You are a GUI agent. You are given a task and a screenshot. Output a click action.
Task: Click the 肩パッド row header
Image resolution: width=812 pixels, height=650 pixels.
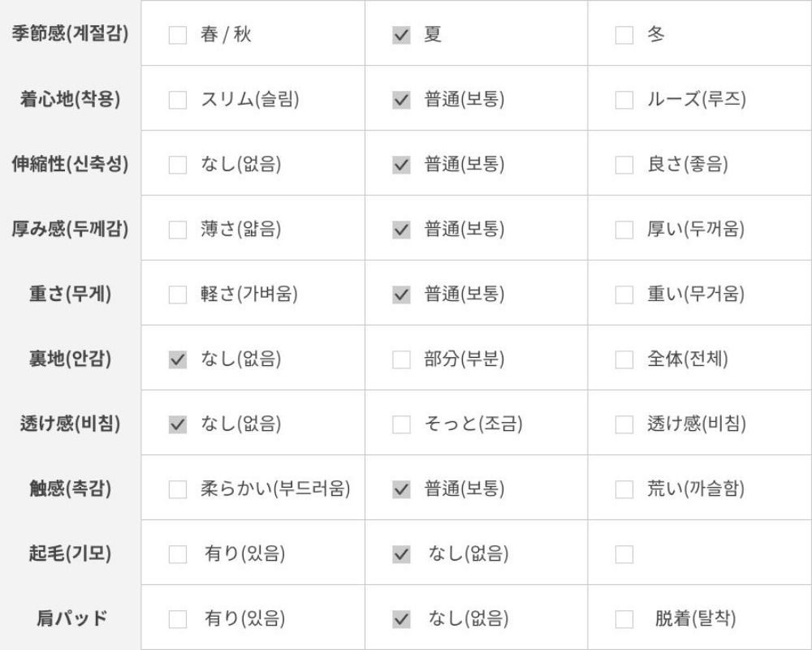pyautogui.click(x=71, y=619)
